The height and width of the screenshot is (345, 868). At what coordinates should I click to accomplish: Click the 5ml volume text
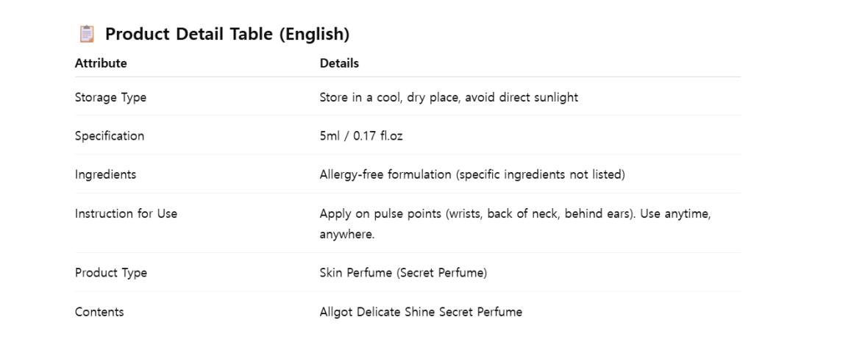pyautogui.click(x=330, y=136)
